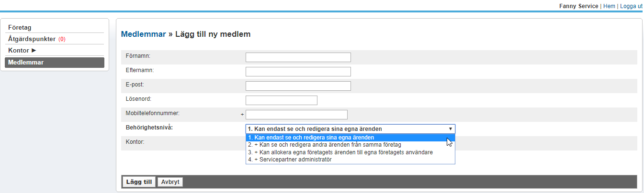644x193 pixels.
Task: Focus the Förnamn text field
Action: (298, 57)
